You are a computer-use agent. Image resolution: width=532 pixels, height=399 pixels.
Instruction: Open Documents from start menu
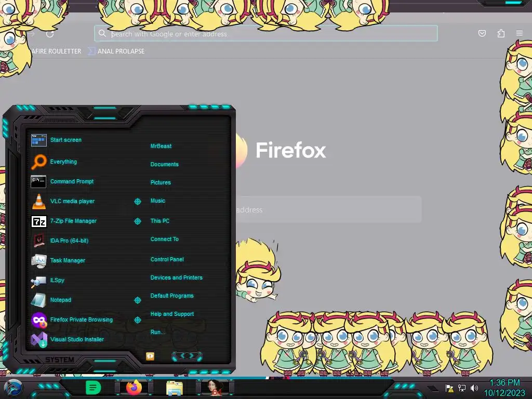[164, 164]
